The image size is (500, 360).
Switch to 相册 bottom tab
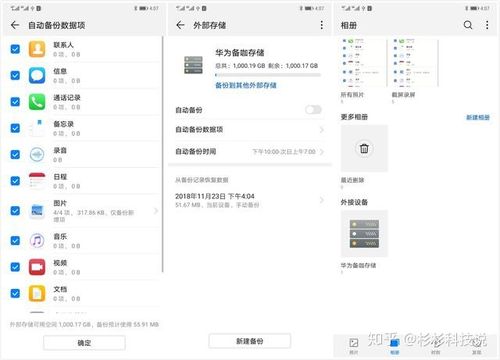coord(395,346)
